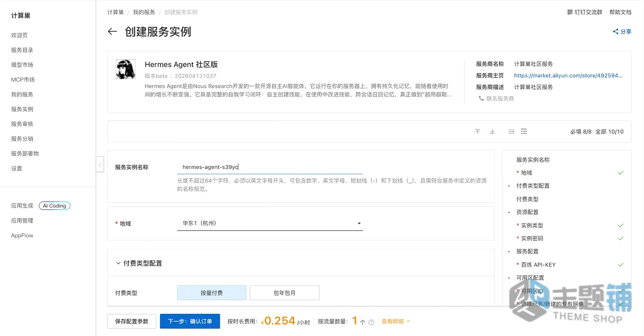Collapse 资源配置 in the right outline
Image resolution: width=644 pixels, height=336 pixels.
coord(509,212)
